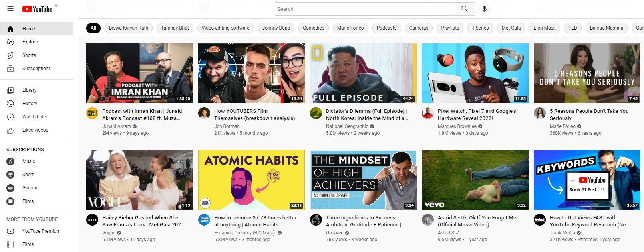644x252 pixels.
Task: Open Marie Forleo channel avatar
Action: (540, 113)
